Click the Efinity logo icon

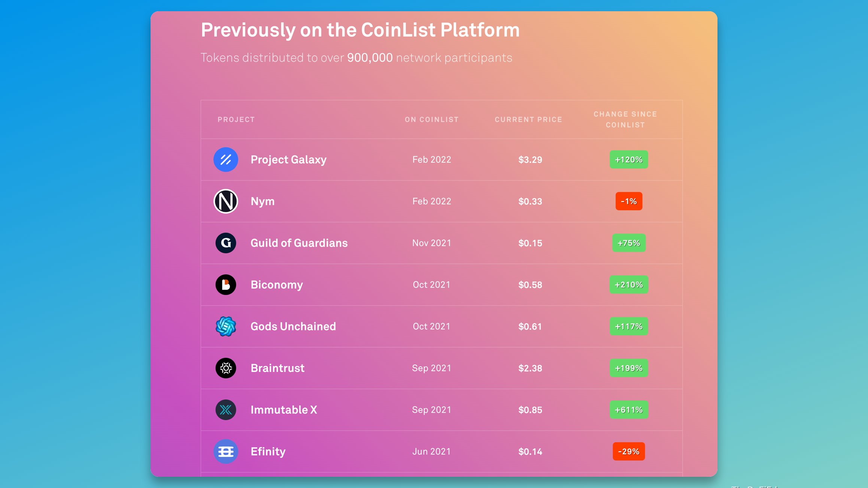pos(226,452)
